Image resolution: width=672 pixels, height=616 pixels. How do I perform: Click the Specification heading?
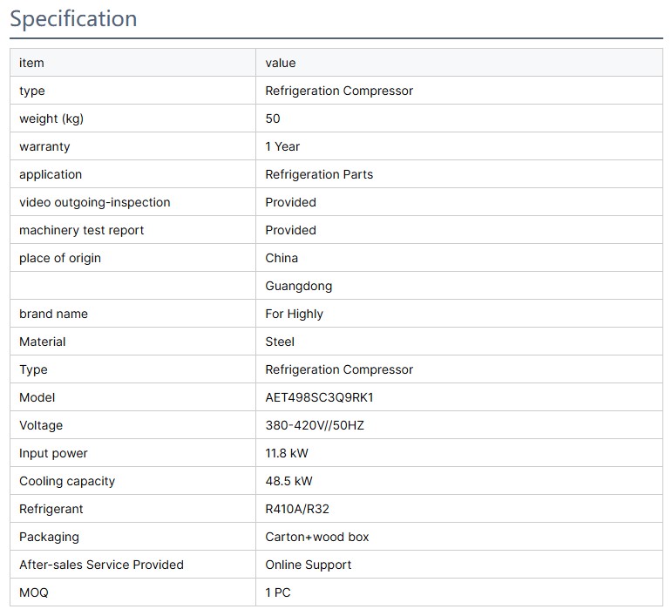click(x=73, y=18)
